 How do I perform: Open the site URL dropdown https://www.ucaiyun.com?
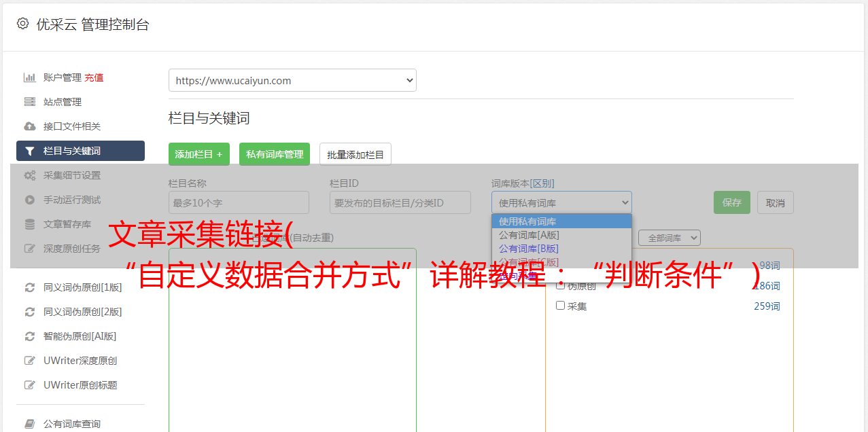click(292, 80)
